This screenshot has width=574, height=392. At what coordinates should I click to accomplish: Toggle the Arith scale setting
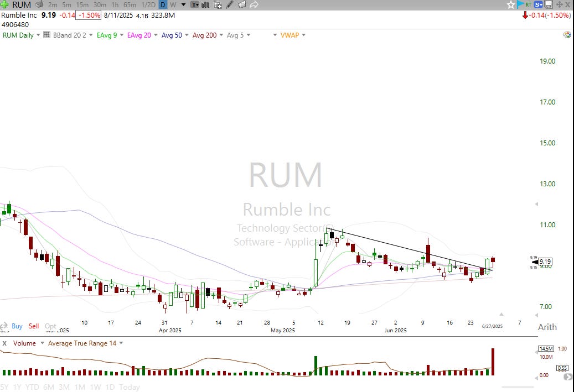pyautogui.click(x=547, y=327)
